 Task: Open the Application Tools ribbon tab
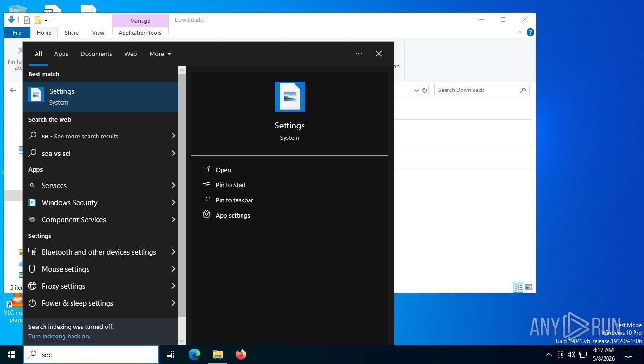coord(140,33)
